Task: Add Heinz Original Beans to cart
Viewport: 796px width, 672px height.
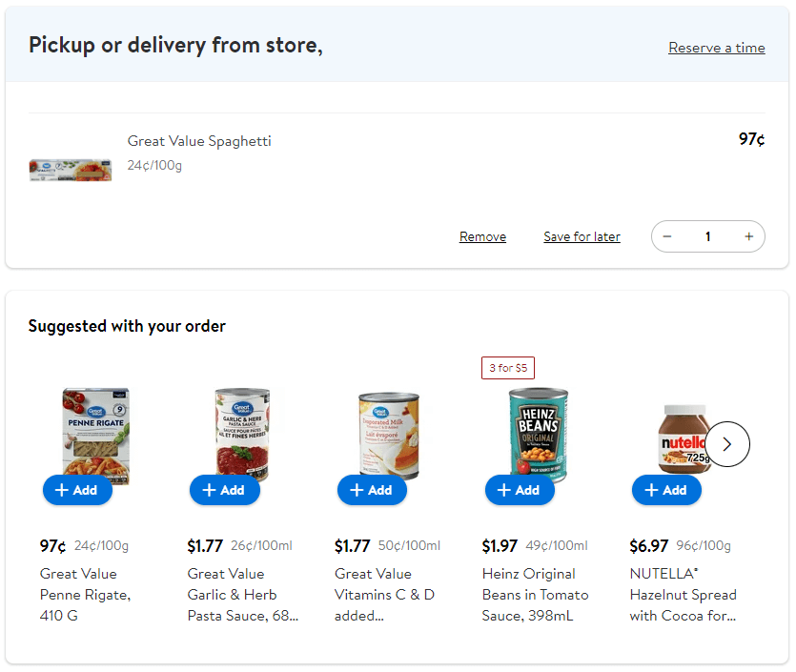Action: click(x=520, y=490)
